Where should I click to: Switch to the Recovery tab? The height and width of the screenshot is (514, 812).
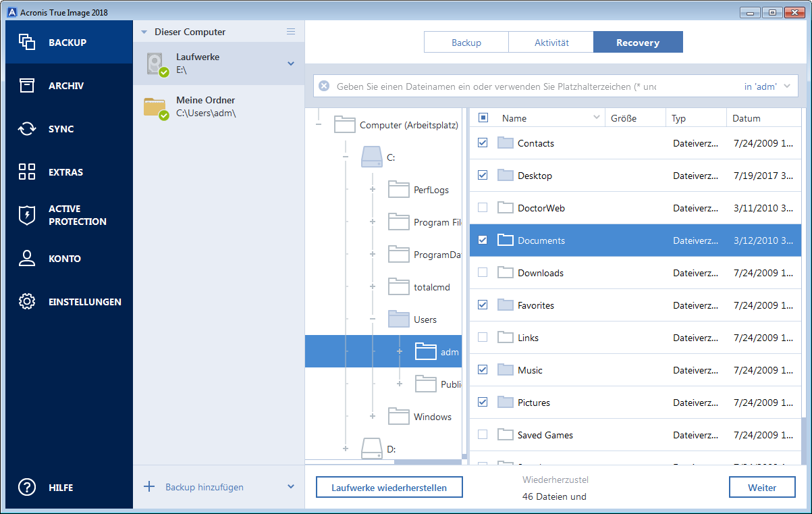tap(638, 42)
